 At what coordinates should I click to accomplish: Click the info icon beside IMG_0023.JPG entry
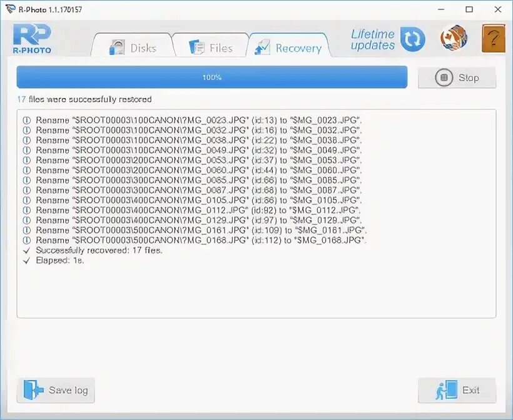pos(26,120)
